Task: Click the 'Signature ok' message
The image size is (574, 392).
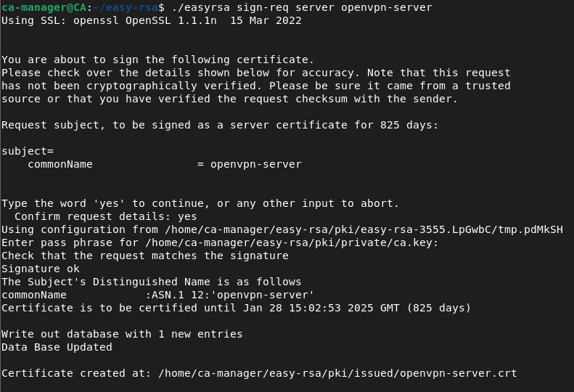Action: pos(41,269)
